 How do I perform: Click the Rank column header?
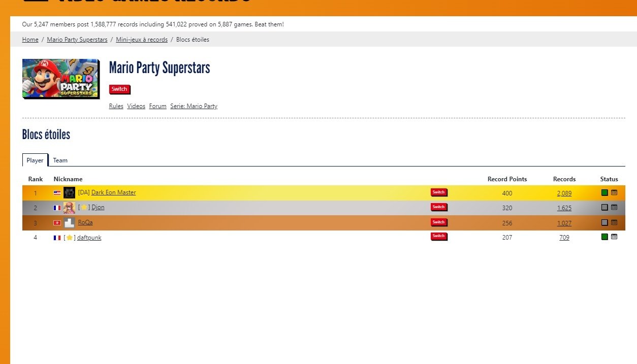tap(36, 179)
